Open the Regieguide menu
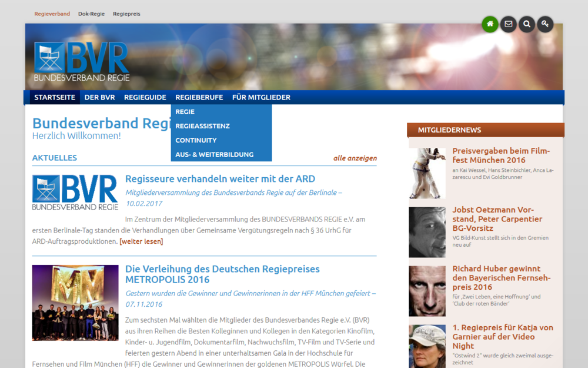Viewport: 588px width, 368px height. click(x=145, y=97)
